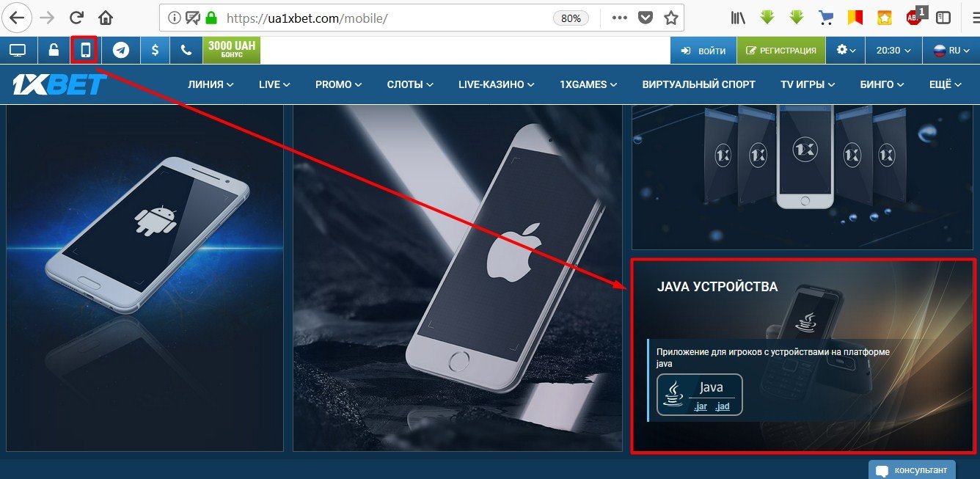Open the Консультант chat button
980x479 pixels.
pos(912,469)
